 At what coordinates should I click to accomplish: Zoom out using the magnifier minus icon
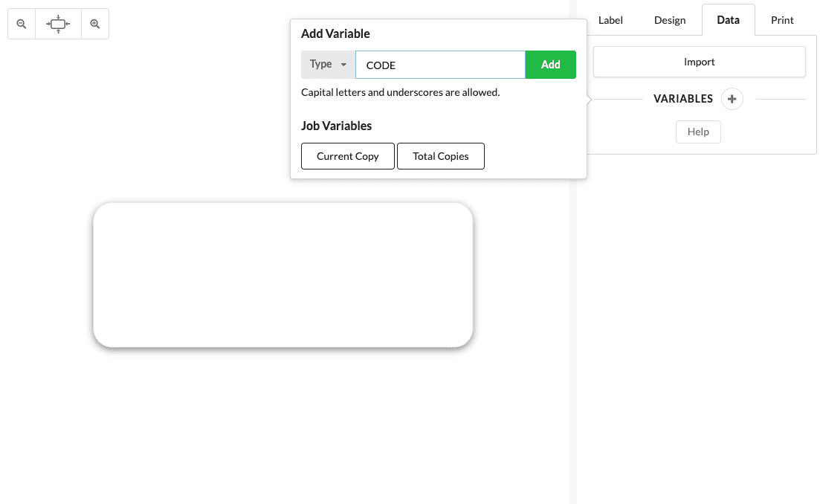click(21, 23)
